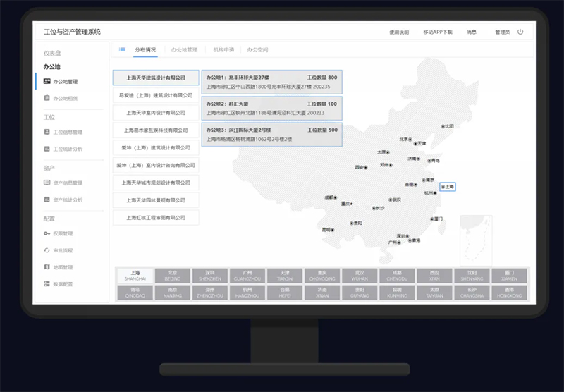Select 上海虹核工程审图有限公司
Screen dimensions: 564x392
click(156, 218)
